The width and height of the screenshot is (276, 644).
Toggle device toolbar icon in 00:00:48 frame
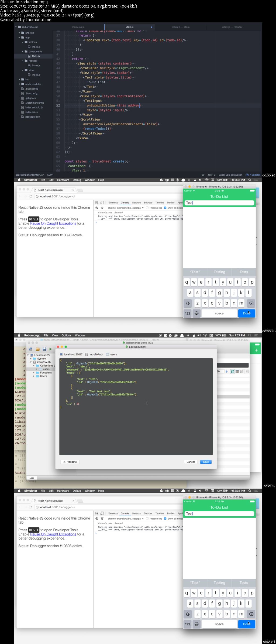(x=102, y=203)
